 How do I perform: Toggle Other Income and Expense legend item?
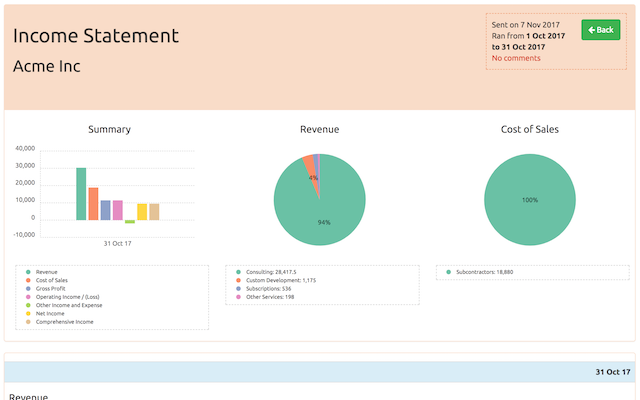point(64,305)
